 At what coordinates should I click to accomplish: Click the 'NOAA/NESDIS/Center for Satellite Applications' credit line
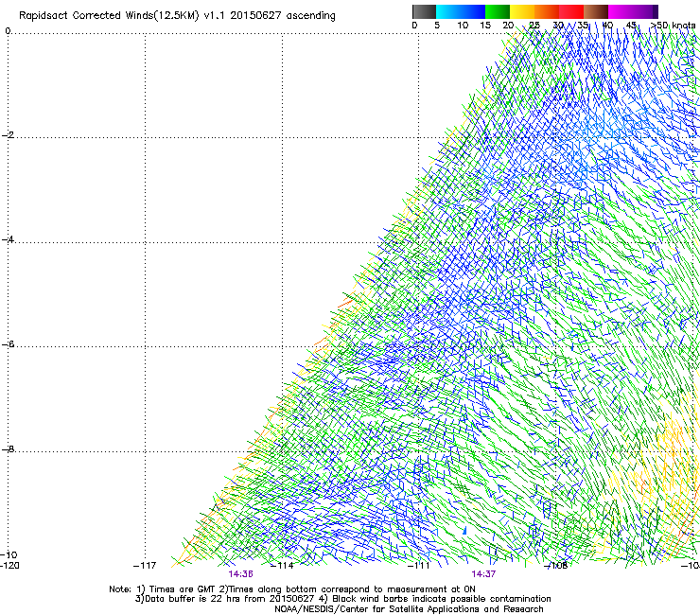[409, 609]
